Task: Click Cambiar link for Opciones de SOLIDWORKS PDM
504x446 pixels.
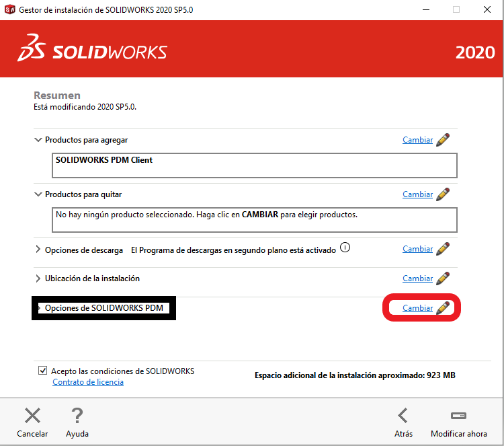Action: coord(417,308)
